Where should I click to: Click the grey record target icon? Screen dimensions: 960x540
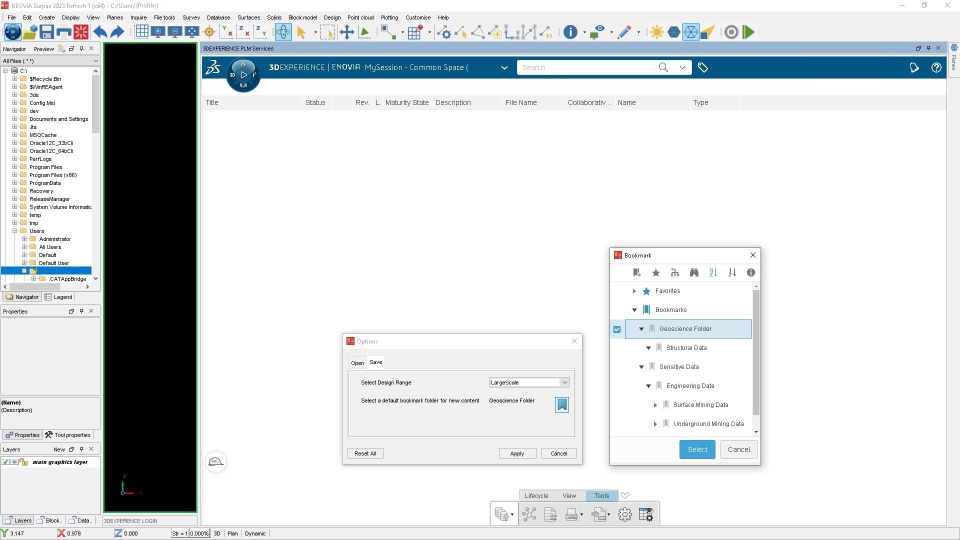pos(731,32)
